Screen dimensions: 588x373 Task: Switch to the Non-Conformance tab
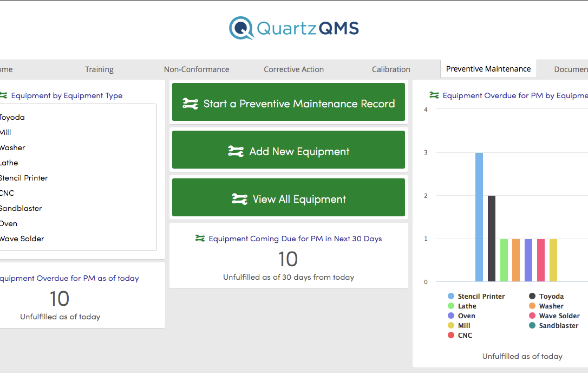point(197,69)
